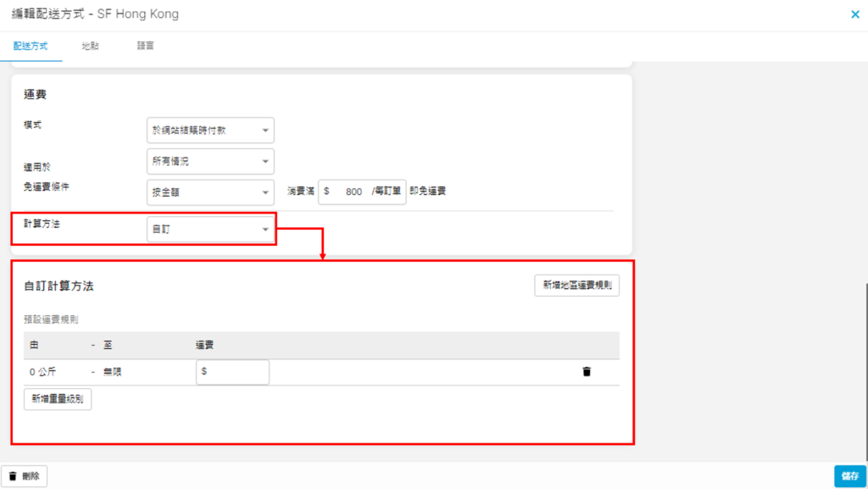Click the 刪除 button at bottom left
Viewport: 868px width, 489px height.
point(25,476)
